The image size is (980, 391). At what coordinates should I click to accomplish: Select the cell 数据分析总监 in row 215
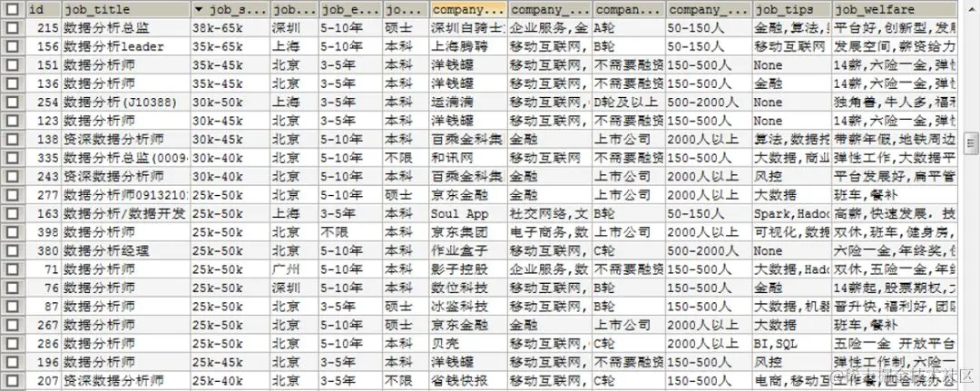pos(125,28)
